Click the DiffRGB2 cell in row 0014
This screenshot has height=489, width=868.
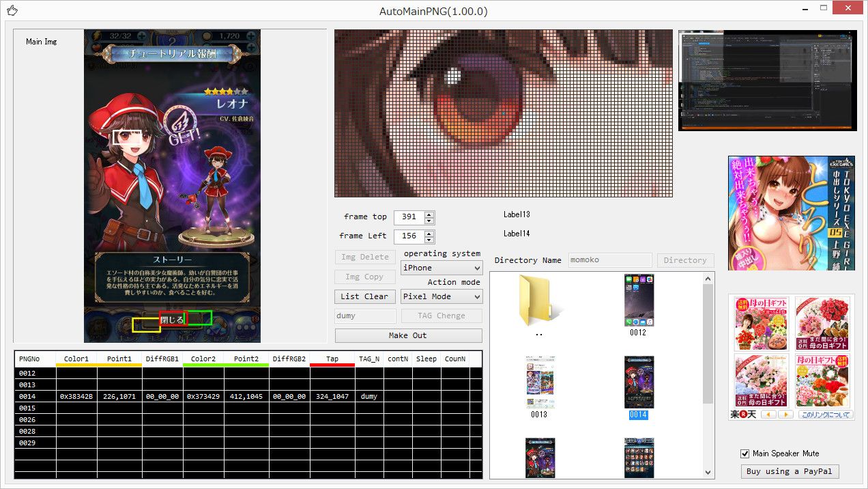[x=289, y=397]
